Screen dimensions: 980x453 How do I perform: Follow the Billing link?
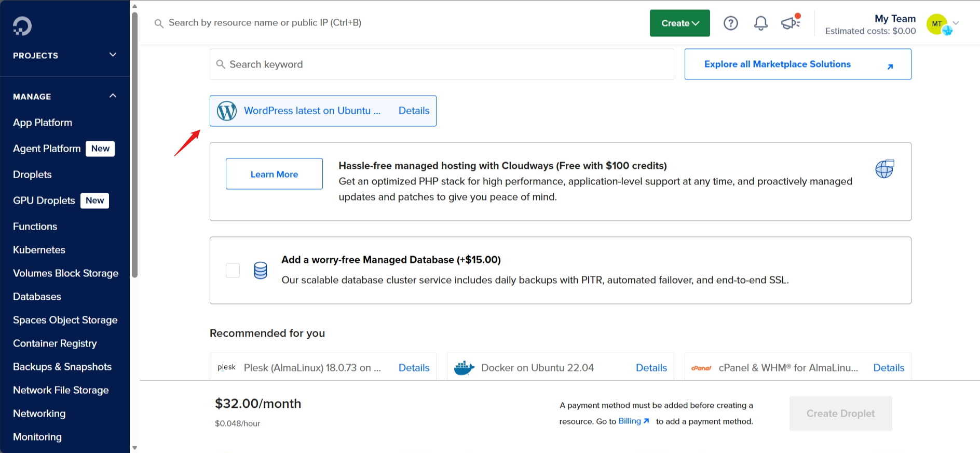tap(633, 421)
